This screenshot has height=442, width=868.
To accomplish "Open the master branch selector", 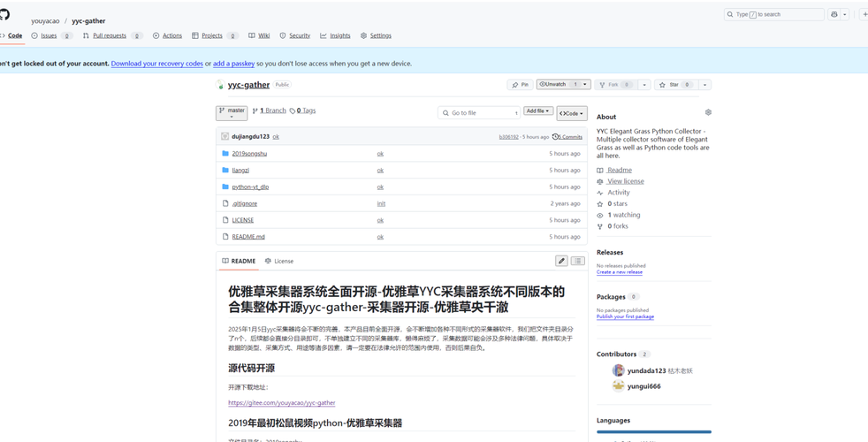I will (x=232, y=113).
